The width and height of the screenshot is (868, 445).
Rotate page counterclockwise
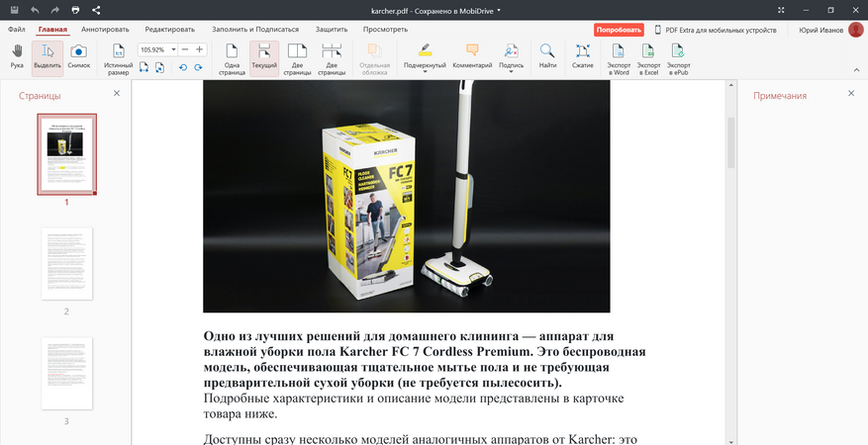(x=183, y=67)
